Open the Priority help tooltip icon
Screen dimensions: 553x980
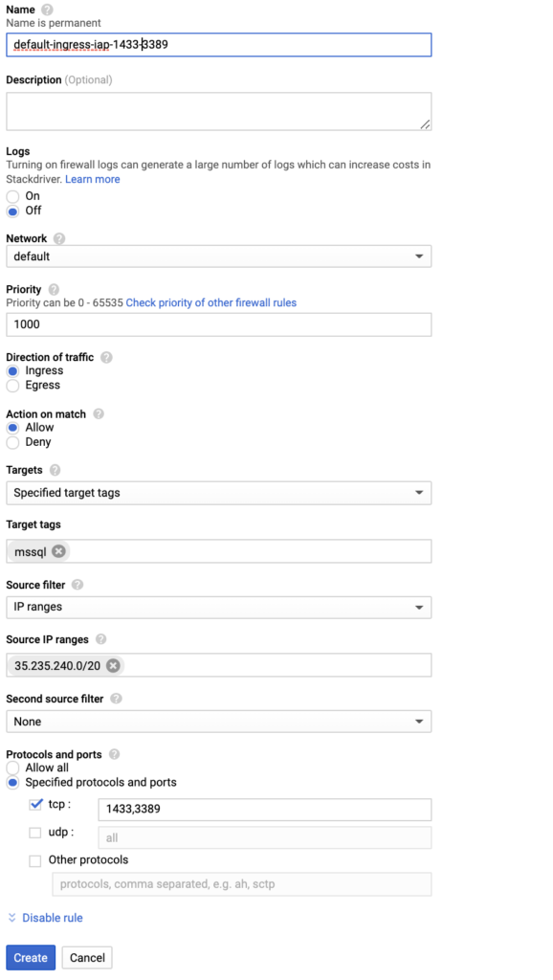pyautogui.click(x=54, y=289)
